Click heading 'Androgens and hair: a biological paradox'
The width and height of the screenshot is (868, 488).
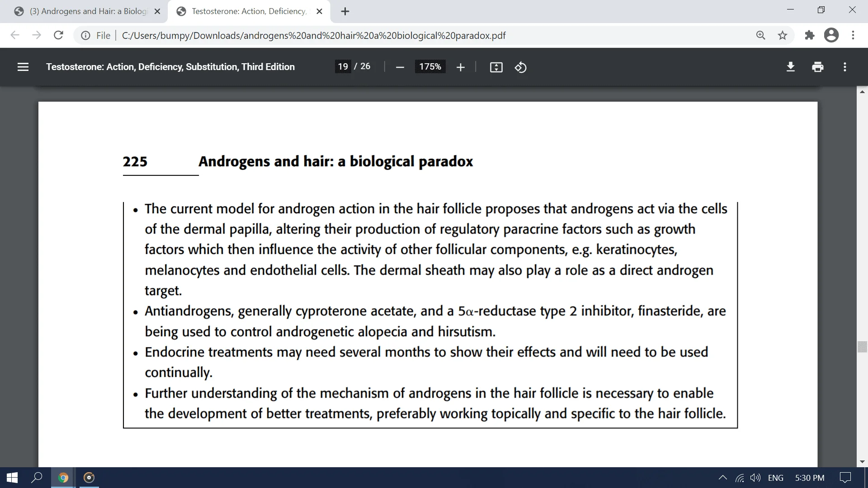pyautogui.click(x=335, y=161)
